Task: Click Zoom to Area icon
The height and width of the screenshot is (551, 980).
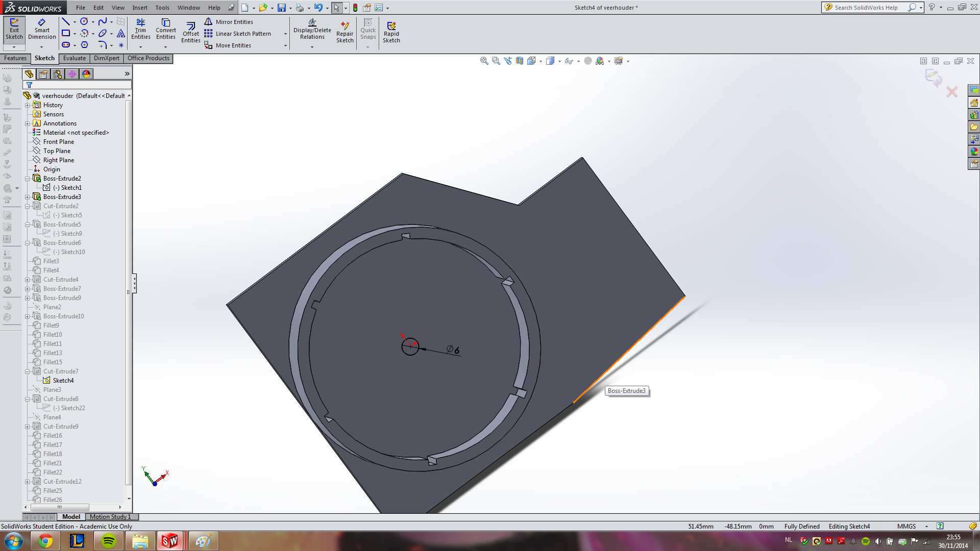Action: [x=496, y=61]
